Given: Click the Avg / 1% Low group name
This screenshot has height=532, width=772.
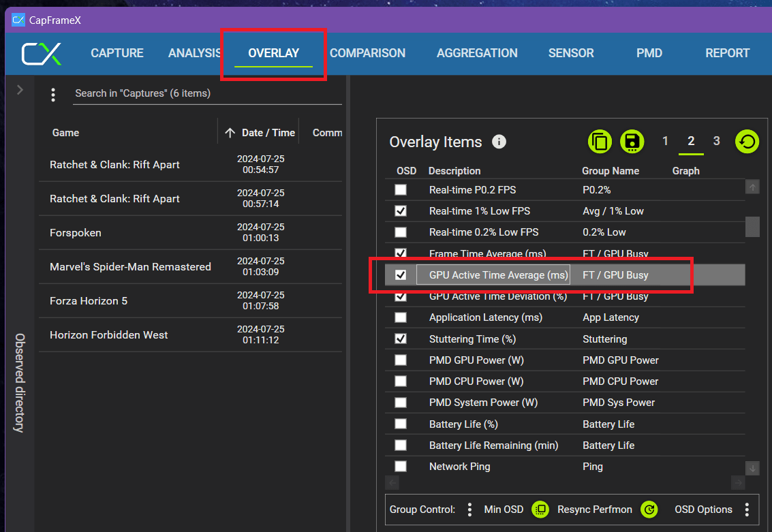Looking at the screenshot, I should click(x=613, y=210).
